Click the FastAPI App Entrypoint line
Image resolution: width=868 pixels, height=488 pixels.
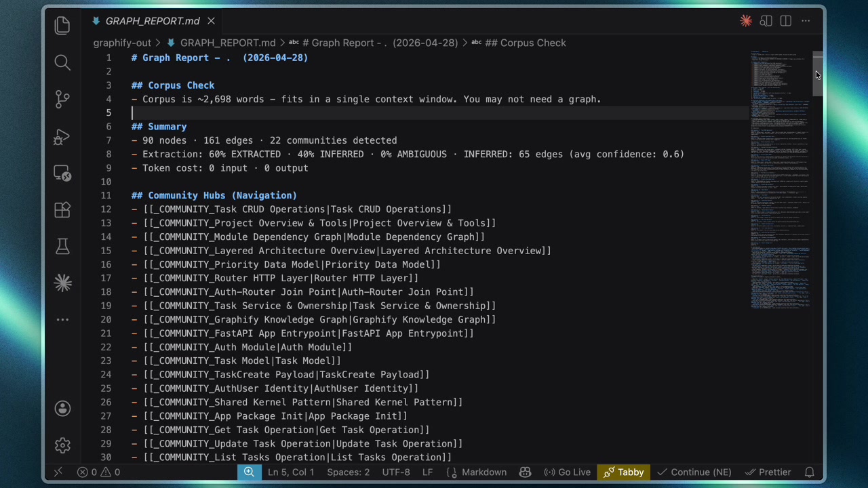tap(303, 333)
